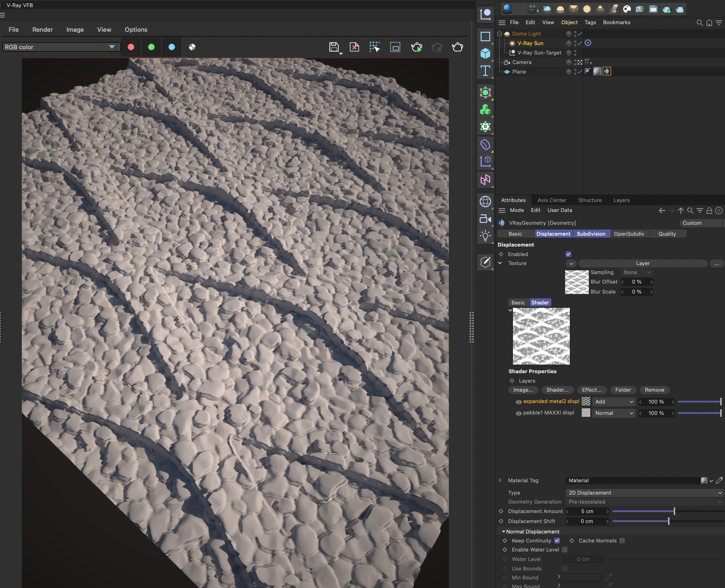
Task: Click the Shader... button
Action: (558, 390)
